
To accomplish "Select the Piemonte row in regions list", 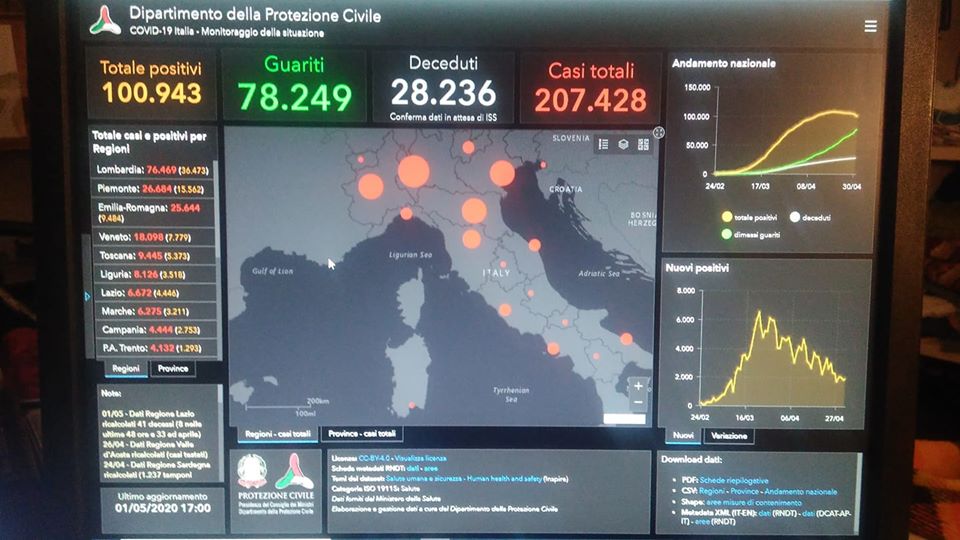I will 153,189.
